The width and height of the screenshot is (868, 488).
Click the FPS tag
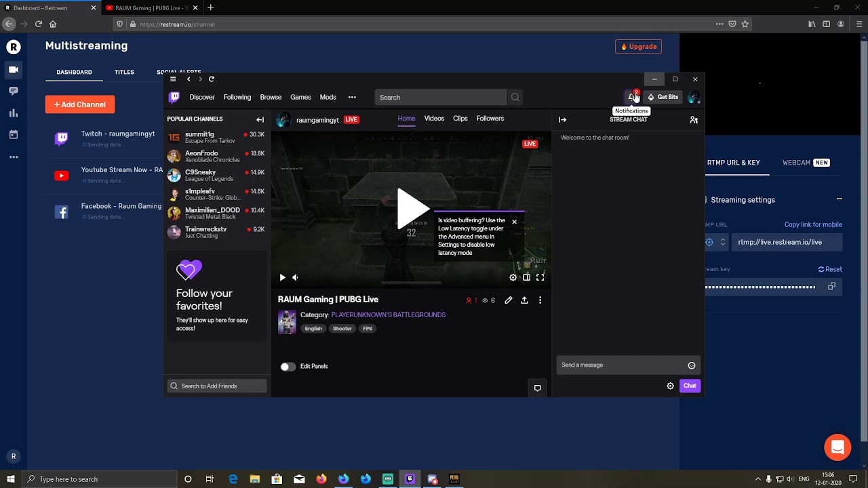click(x=368, y=329)
